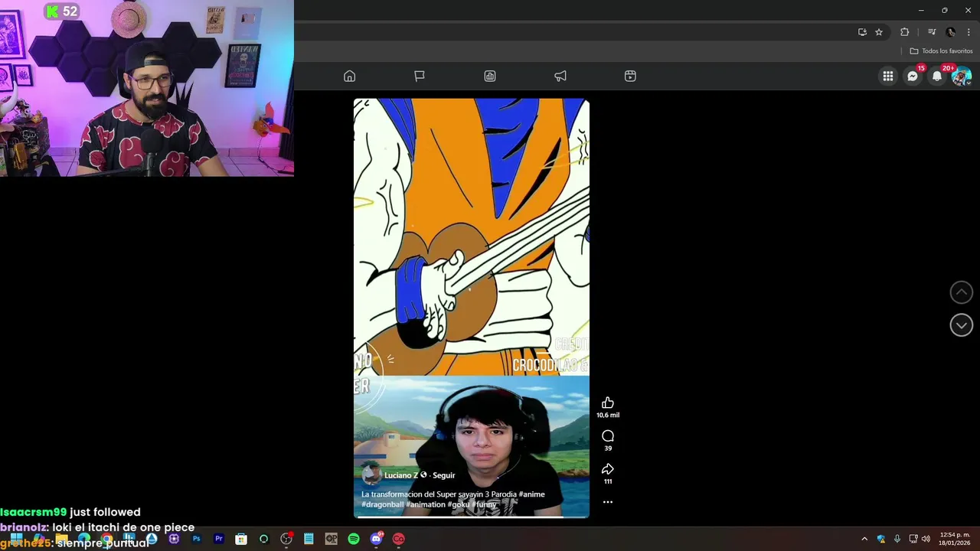Open the reel comments bubble icon

pyautogui.click(x=608, y=436)
